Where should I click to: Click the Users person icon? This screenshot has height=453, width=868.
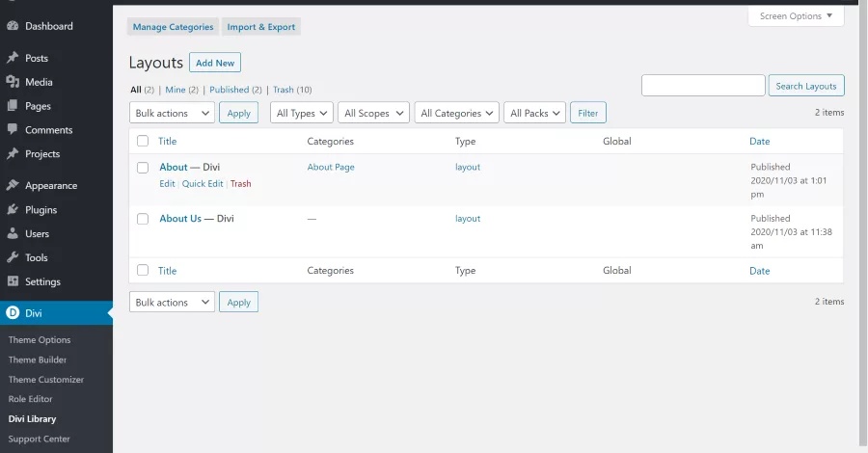pyautogui.click(x=13, y=233)
